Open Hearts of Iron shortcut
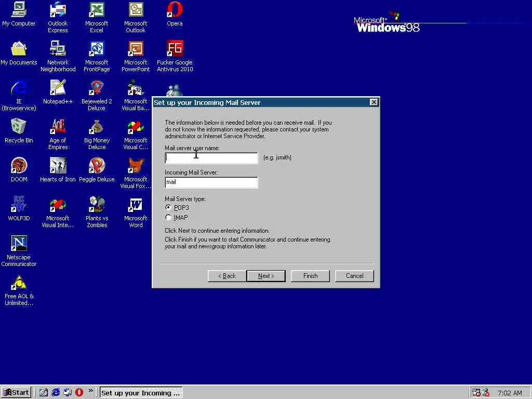532x399 pixels. pyautogui.click(x=58, y=170)
